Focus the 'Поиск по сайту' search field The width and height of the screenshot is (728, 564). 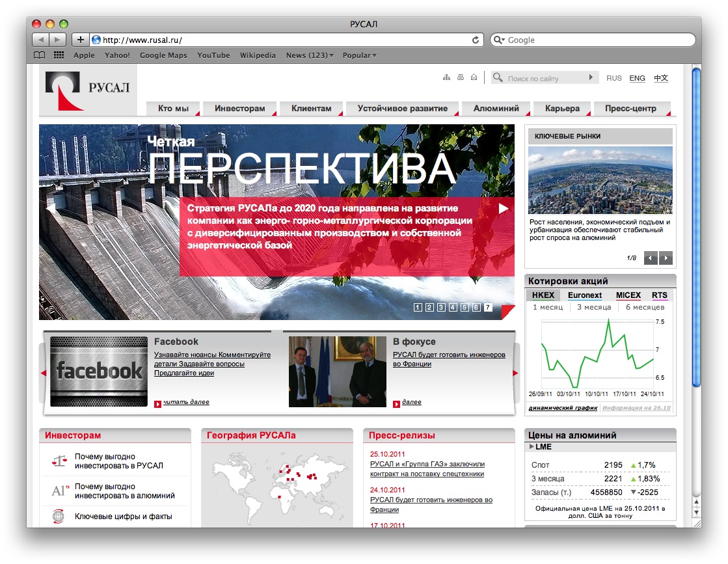coord(546,78)
